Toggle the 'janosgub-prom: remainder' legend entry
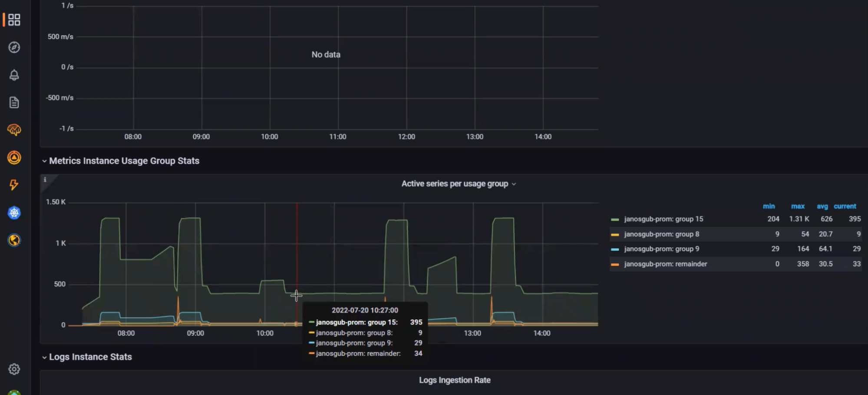This screenshot has height=395, width=868. click(x=665, y=264)
